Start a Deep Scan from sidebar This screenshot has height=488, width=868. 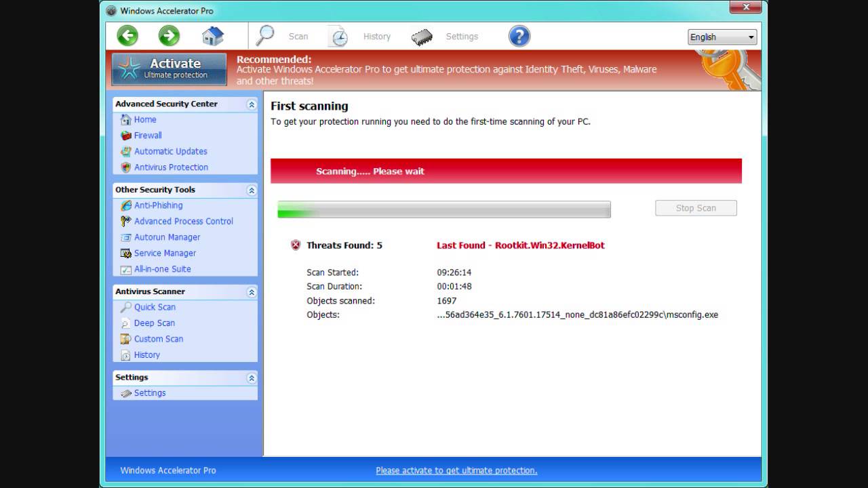[155, 323]
